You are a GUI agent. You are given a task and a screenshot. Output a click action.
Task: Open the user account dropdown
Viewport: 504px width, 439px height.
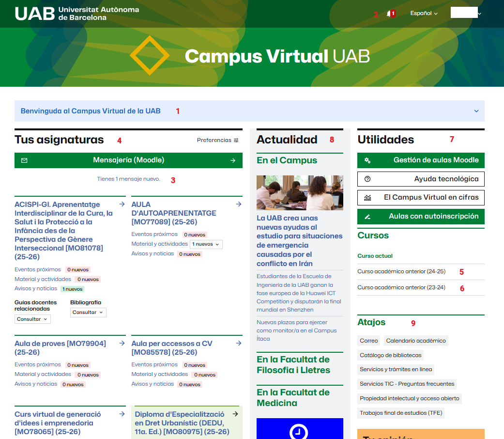[x=466, y=13]
